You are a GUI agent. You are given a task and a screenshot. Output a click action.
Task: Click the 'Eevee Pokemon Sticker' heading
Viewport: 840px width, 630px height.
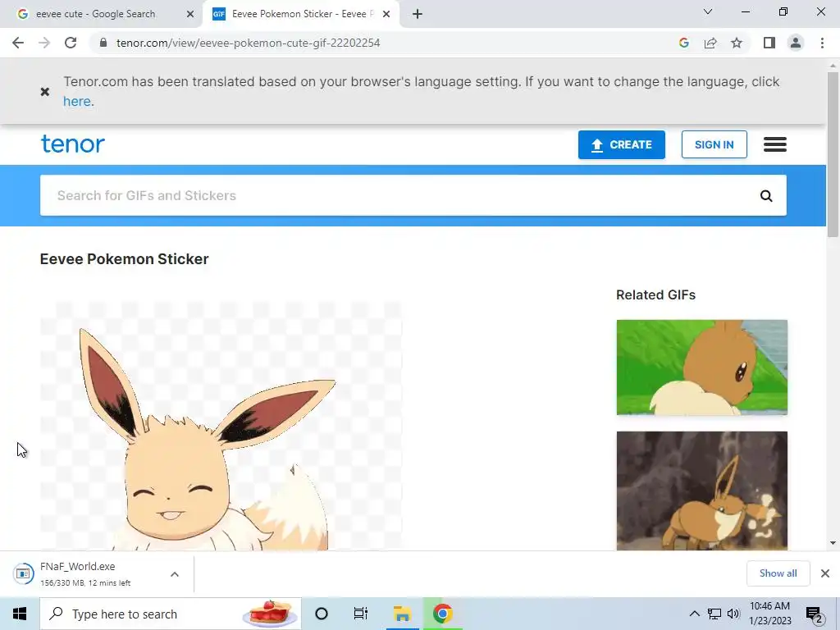coord(125,259)
